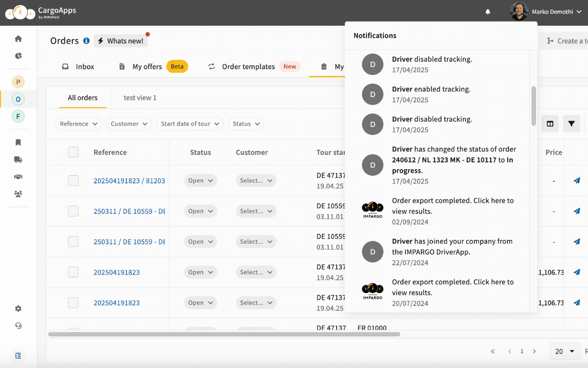Switch to the test view 1 tab
This screenshot has width=588, height=368.
[140, 98]
